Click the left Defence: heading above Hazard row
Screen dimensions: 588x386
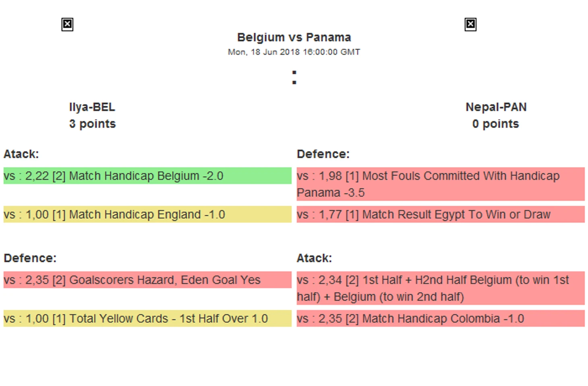(x=30, y=258)
